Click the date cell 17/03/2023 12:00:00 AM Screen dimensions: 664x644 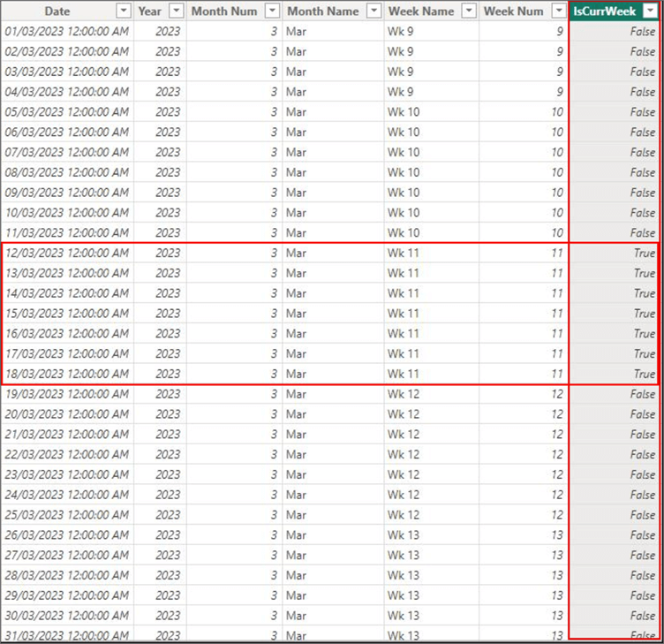coord(67,353)
